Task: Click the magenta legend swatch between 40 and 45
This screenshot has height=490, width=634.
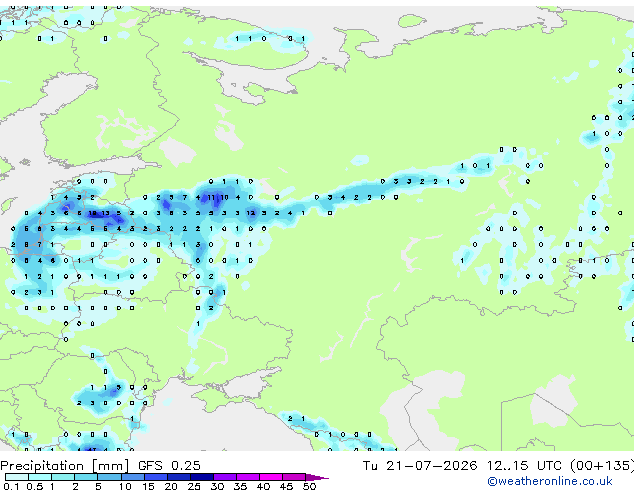Action: [x=271, y=477]
